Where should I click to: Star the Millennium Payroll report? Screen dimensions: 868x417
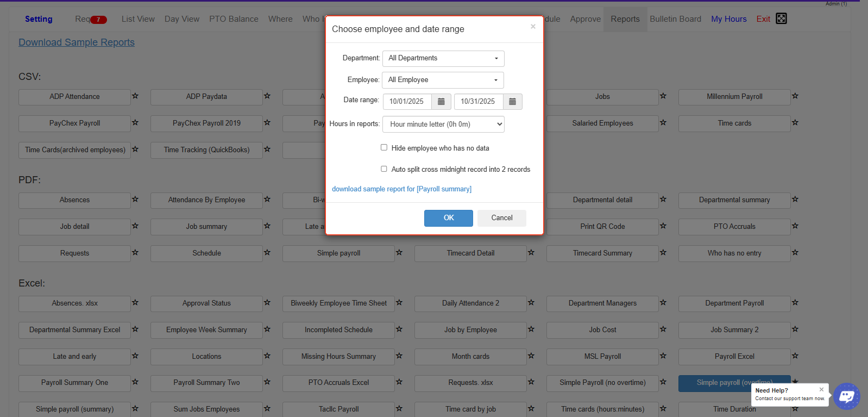[x=795, y=96]
